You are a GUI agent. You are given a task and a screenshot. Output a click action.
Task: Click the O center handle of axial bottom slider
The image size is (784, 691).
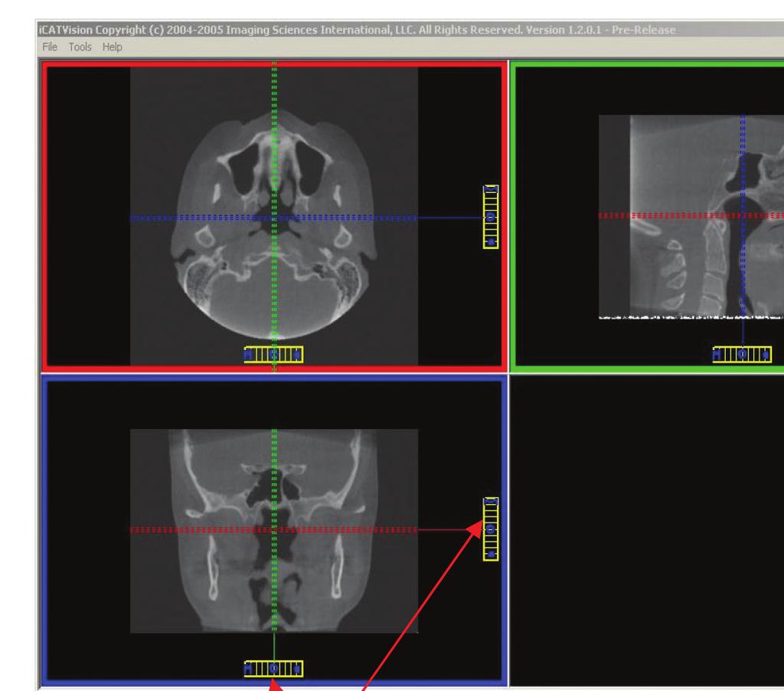pos(273,355)
